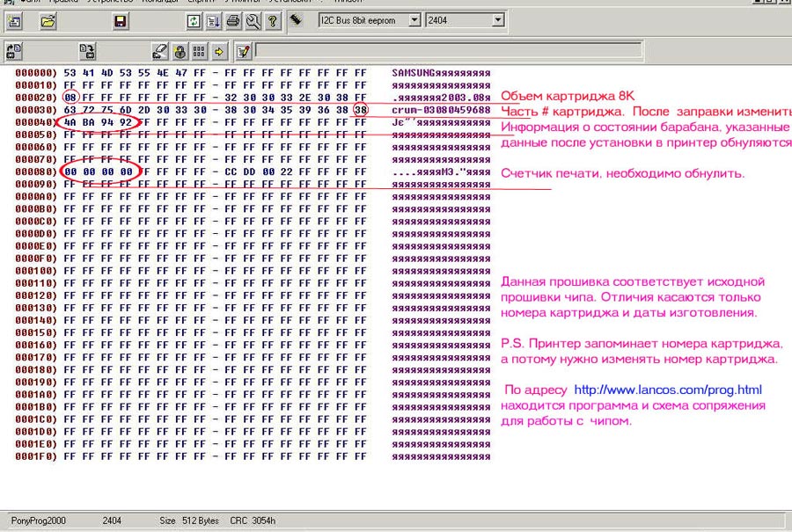Click the yellow arrow Program icon
This screenshot has width=792, height=532.
click(x=219, y=51)
